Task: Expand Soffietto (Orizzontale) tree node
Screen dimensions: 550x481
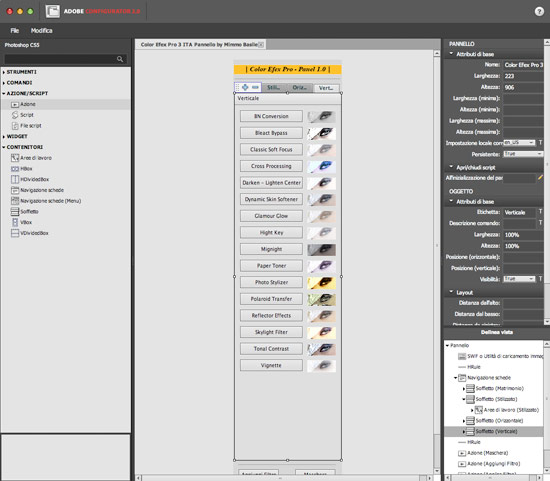Action: (464, 421)
